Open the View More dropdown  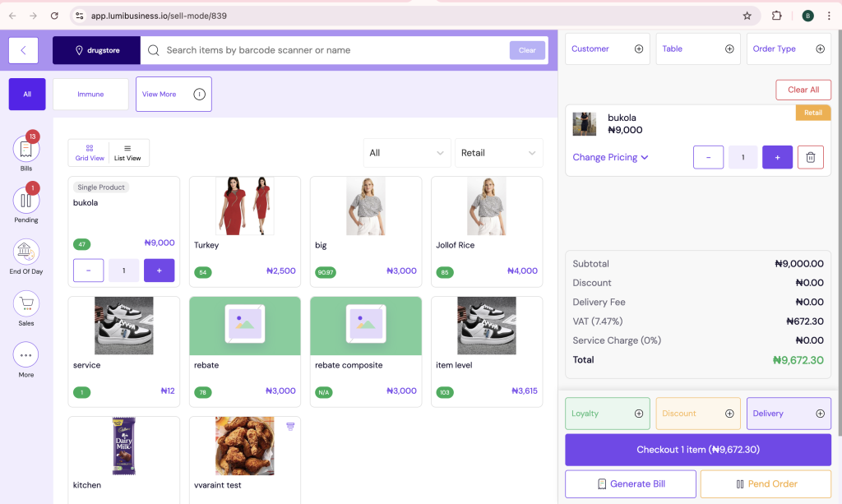pos(173,94)
